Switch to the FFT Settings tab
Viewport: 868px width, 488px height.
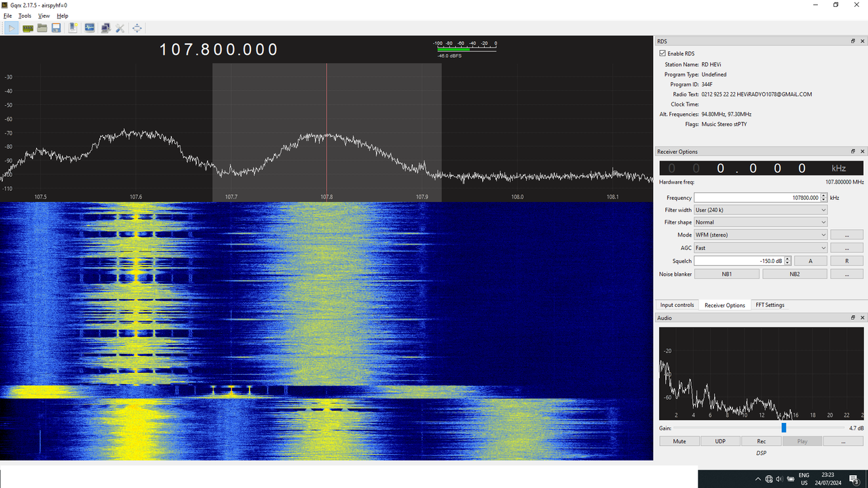click(770, 305)
